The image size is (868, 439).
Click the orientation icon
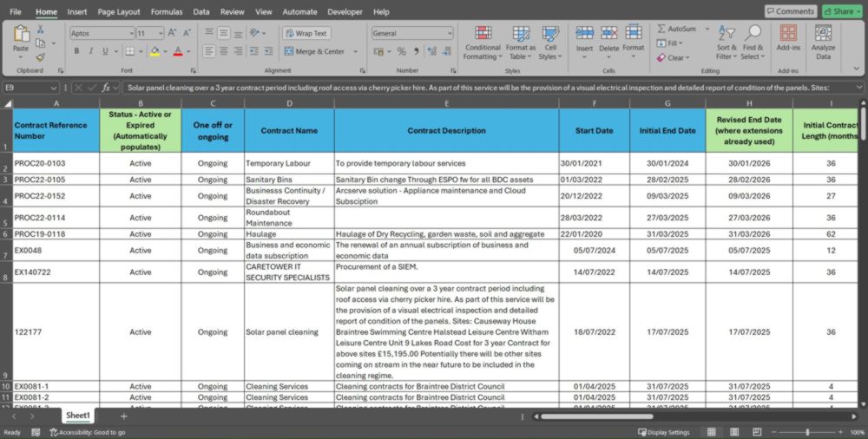click(254, 33)
